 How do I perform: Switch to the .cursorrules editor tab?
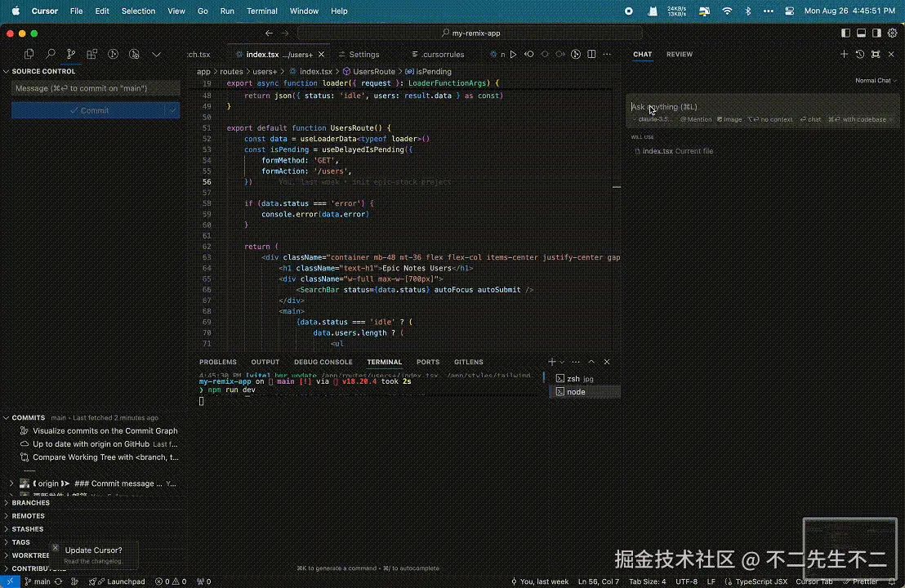click(438, 54)
